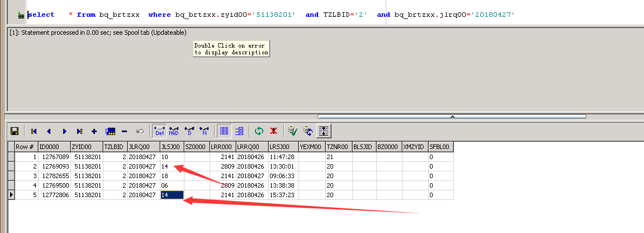Click BZ0000 column header
Screen dimensions: 644x233
[x=389, y=147]
